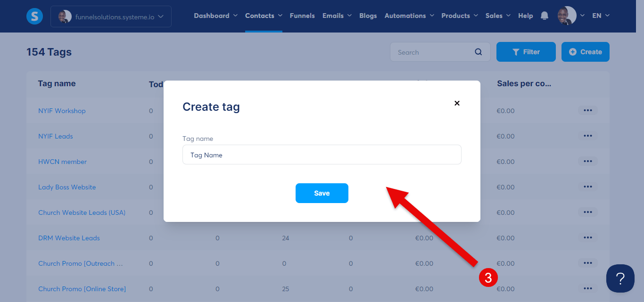Click the Save button in dialog
Image resolution: width=644 pixels, height=302 pixels.
tap(322, 193)
